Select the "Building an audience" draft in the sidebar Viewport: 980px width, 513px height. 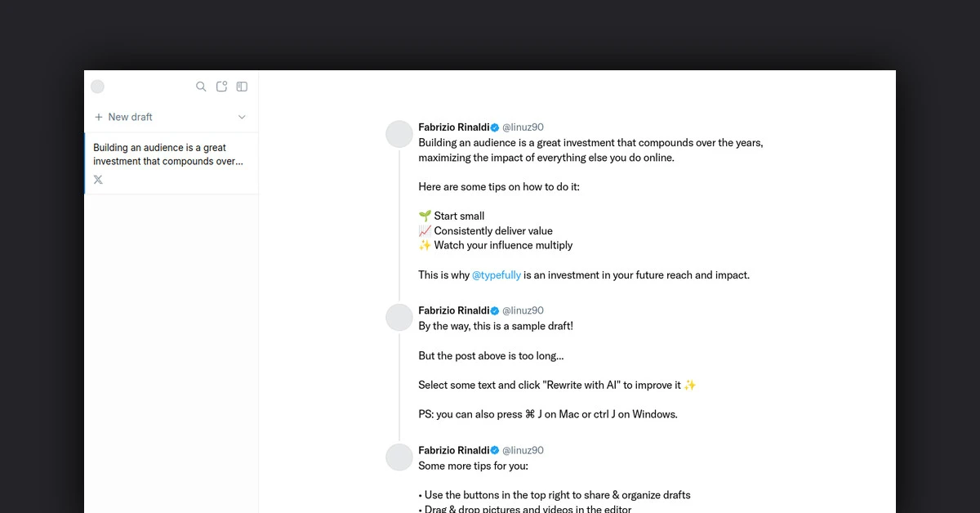168,154
